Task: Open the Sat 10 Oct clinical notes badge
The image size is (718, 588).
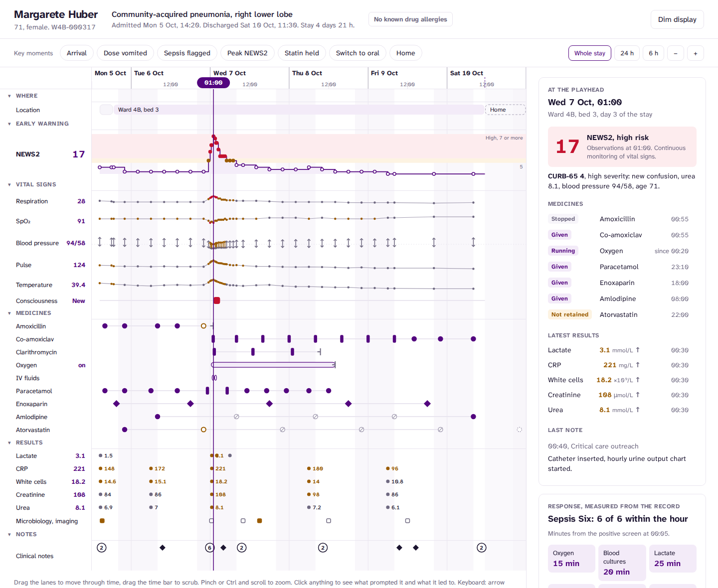Action: click(482, 548)
